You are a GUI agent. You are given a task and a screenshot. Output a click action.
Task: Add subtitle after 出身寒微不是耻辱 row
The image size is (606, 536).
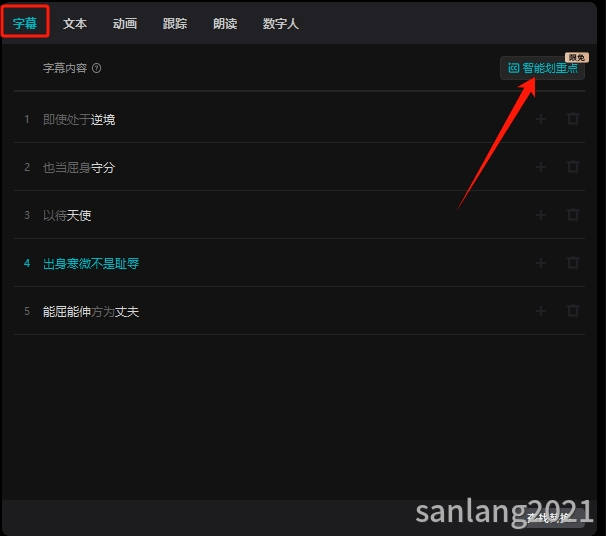point(541,263)
